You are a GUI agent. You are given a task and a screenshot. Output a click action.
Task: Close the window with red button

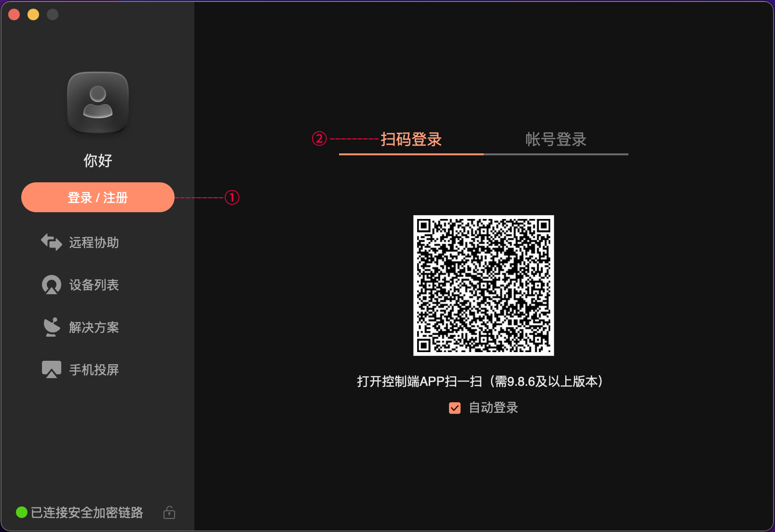click(x=14, y=14)
